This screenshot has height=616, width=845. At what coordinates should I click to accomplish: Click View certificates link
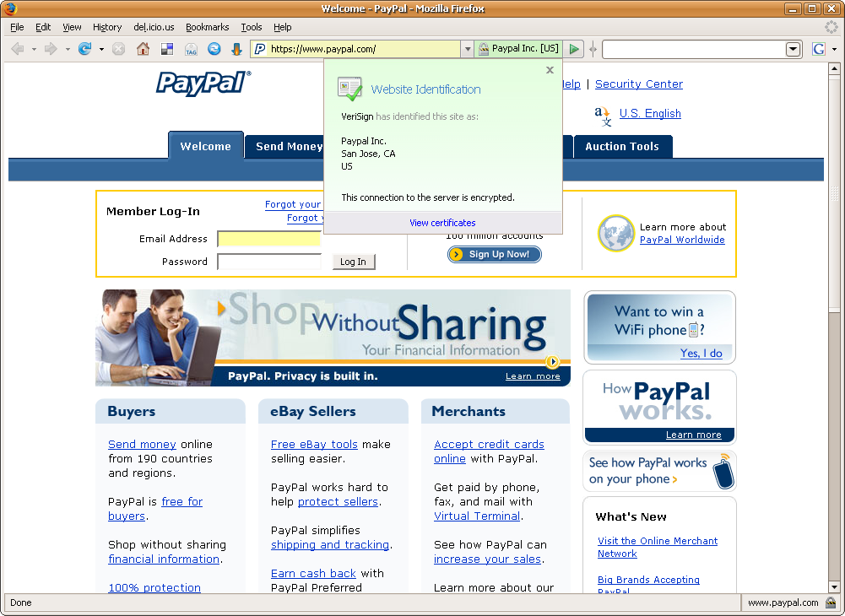pos(442,223)
